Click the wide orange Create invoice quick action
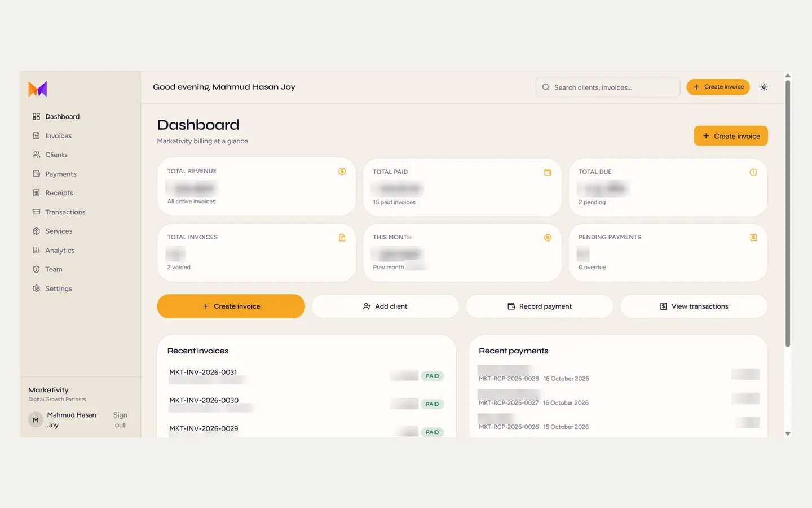This screenshot has width=812, height=508. tap(231, 306)
